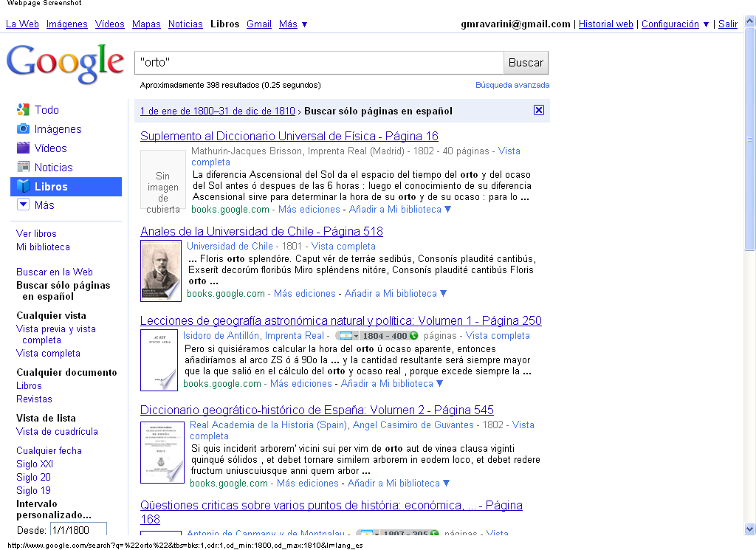Screen dimensions: 756x550
Task: Filter results by Siglo XXI
Action: [x=35, y=464]
